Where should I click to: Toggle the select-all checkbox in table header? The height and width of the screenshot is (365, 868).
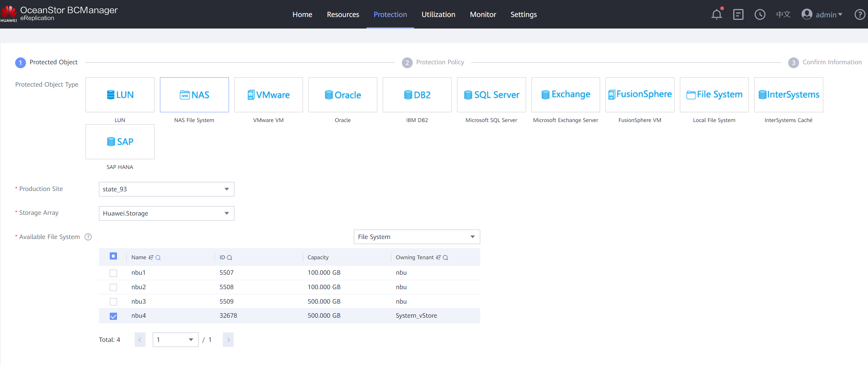point(113,256)
